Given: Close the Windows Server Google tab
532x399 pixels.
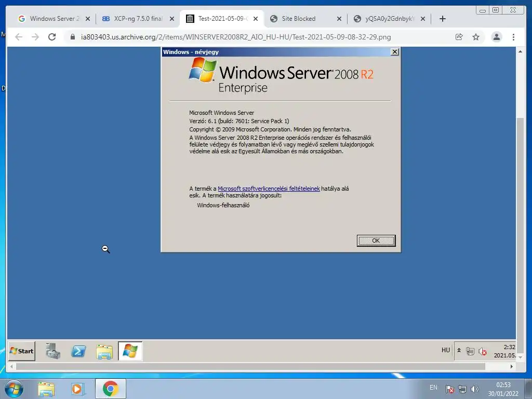Looking at the screenshot, I should 88,19.
